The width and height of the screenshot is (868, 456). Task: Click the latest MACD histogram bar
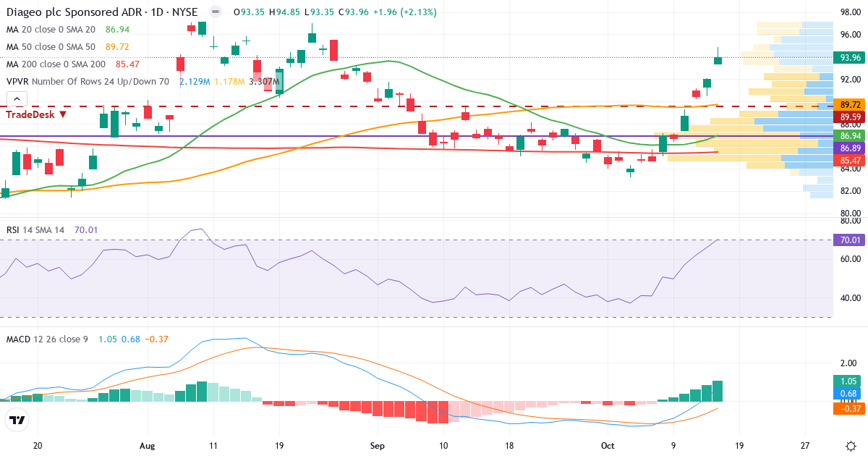coord(718,391)
